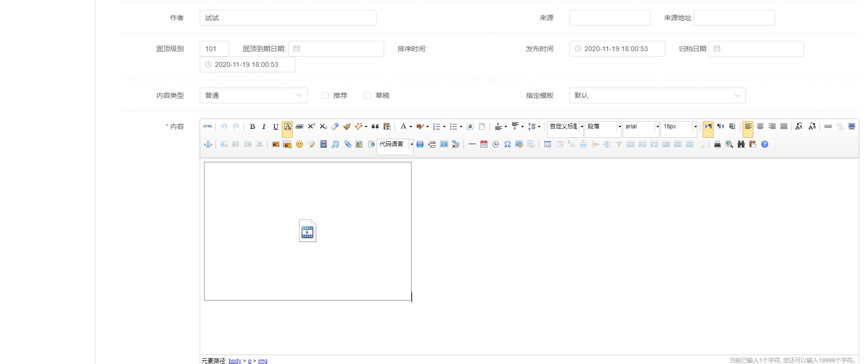868x364 pixels.
Task: Click the insert video film icon
Action: point(323,144)
